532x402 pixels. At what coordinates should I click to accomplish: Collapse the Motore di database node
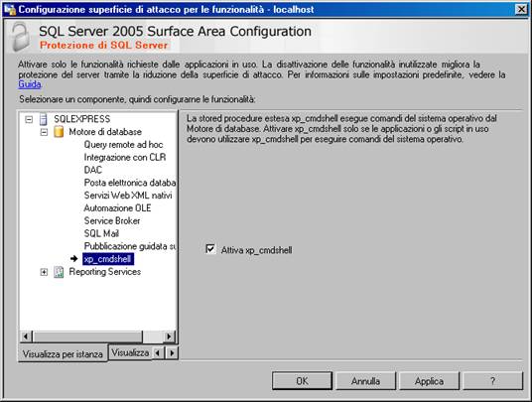pyautogui.click(x=44, y=132)
